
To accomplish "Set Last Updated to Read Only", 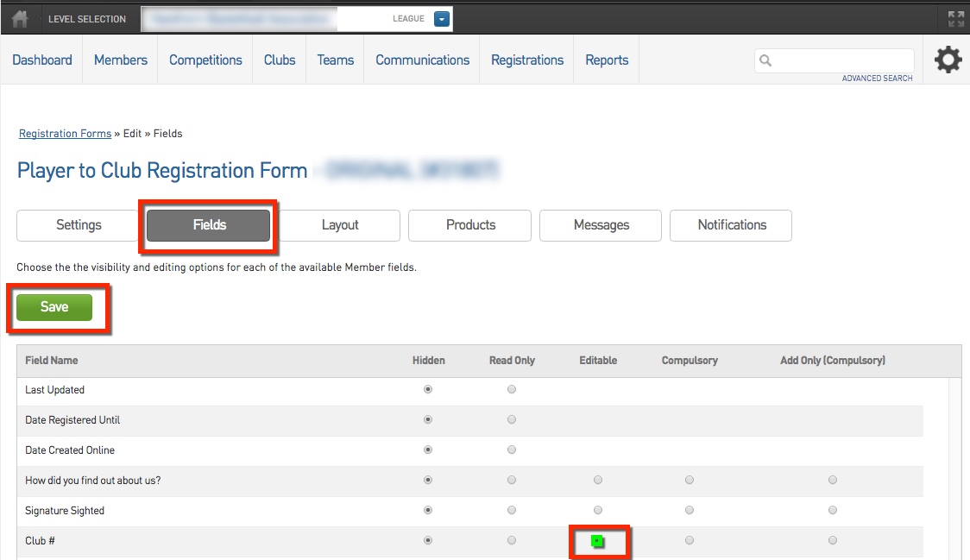I will pos(512,389).
